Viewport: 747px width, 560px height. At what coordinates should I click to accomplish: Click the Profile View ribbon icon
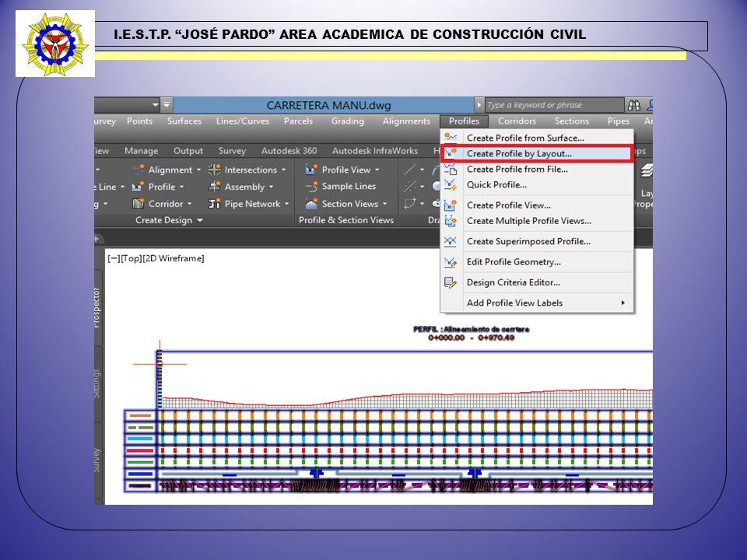(311, 170)
